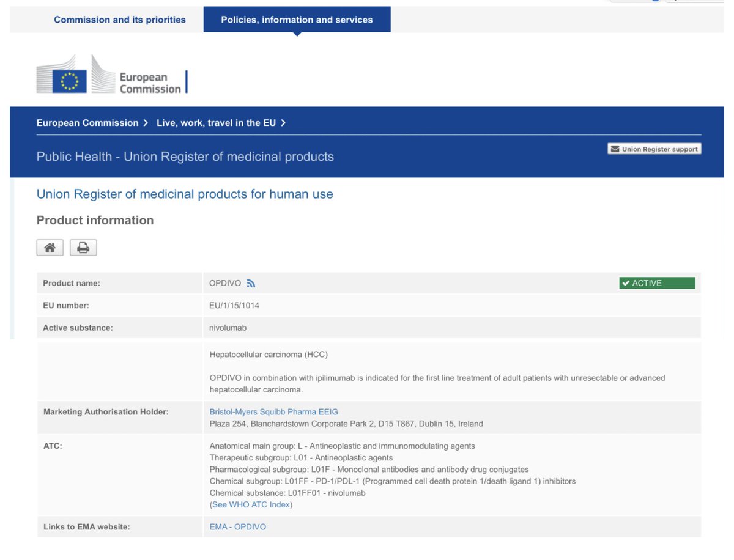This screenshot has height=560, width=734.
Task: Click Bristol-Myers Squibb Pharma EEIG link
Action: pyautogui.click(x=273, y=411)
